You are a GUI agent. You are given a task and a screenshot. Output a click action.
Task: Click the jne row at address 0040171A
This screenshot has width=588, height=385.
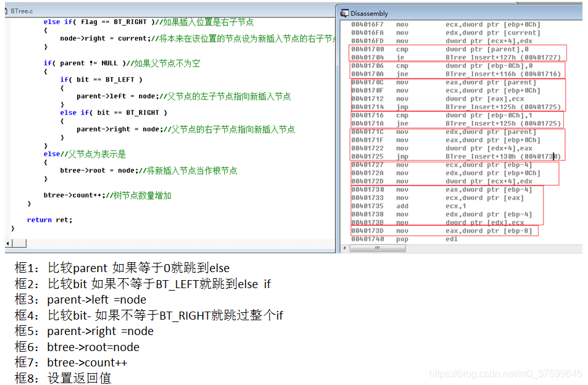point(456,123)
